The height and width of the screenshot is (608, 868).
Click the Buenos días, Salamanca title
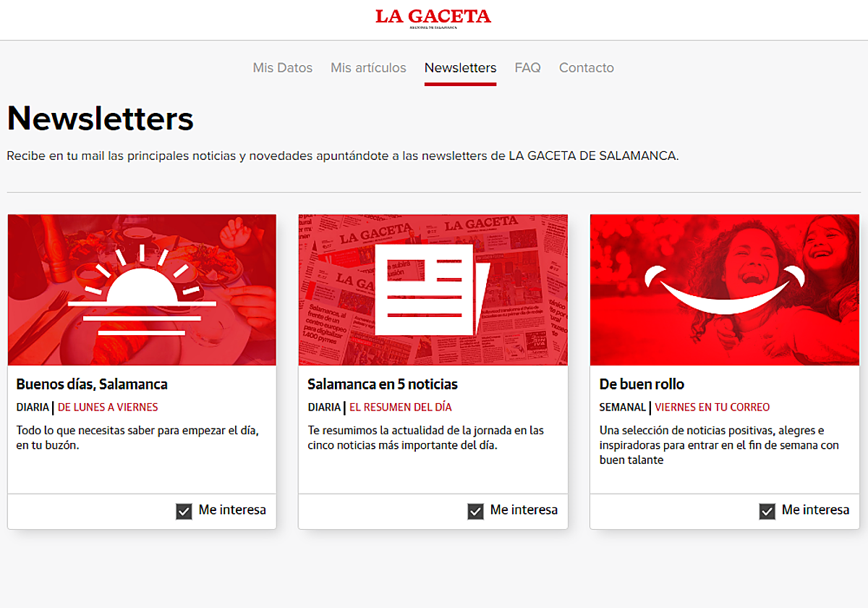[92, 384]
